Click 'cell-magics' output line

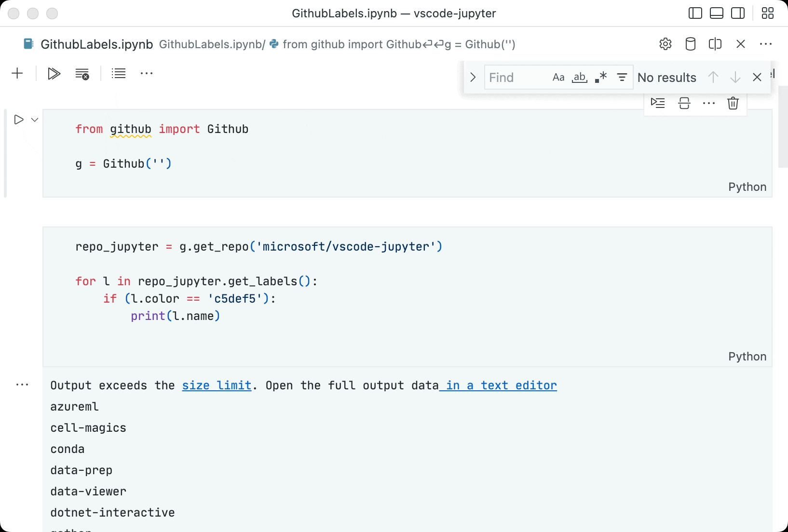(88, 428)
